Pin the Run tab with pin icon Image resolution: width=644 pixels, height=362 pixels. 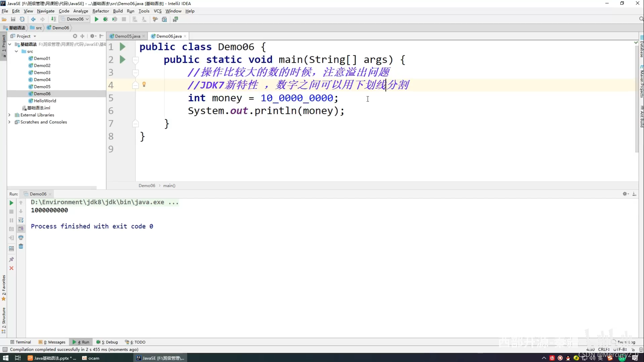point(11,259)
